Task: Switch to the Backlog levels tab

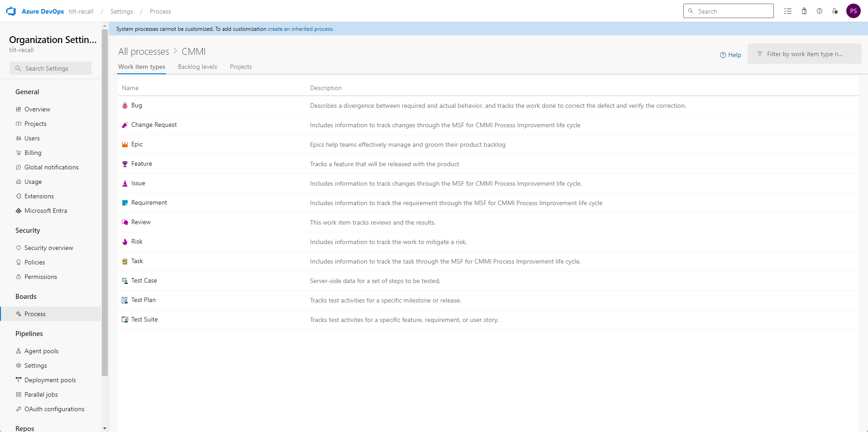Action: coord(197,67)
